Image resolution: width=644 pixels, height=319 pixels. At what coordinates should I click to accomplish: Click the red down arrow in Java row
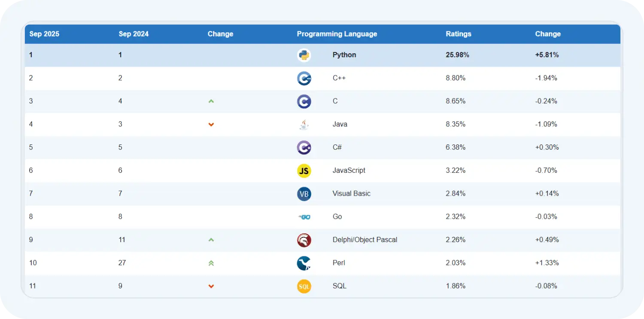pos(211,125)
